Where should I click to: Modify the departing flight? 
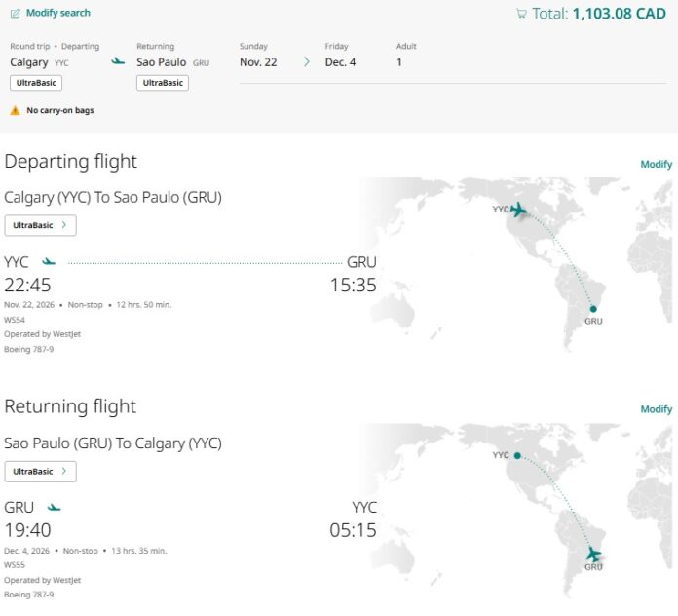[656, 164]
